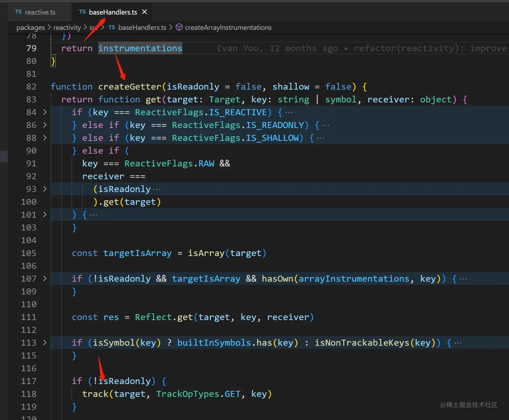Click the isSymbol call on line 113

[114, 342]
